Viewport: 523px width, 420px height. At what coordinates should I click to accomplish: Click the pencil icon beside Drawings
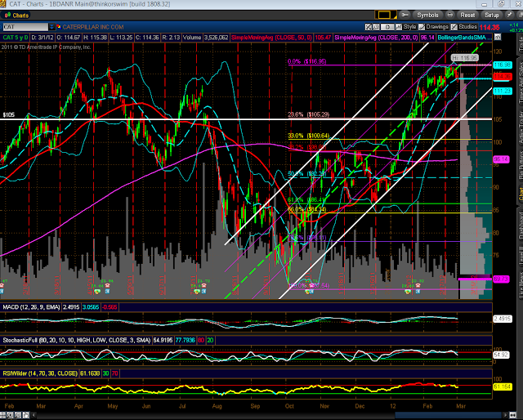(422, 27)
